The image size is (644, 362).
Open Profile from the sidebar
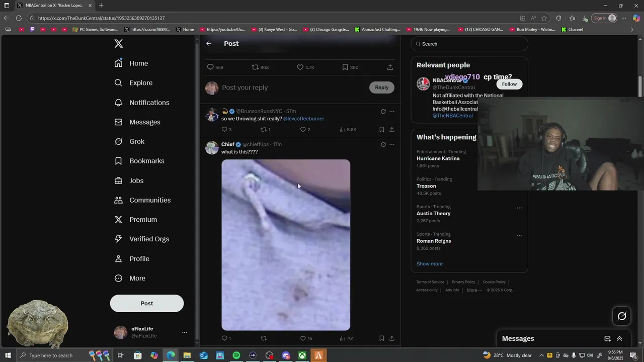131,258
